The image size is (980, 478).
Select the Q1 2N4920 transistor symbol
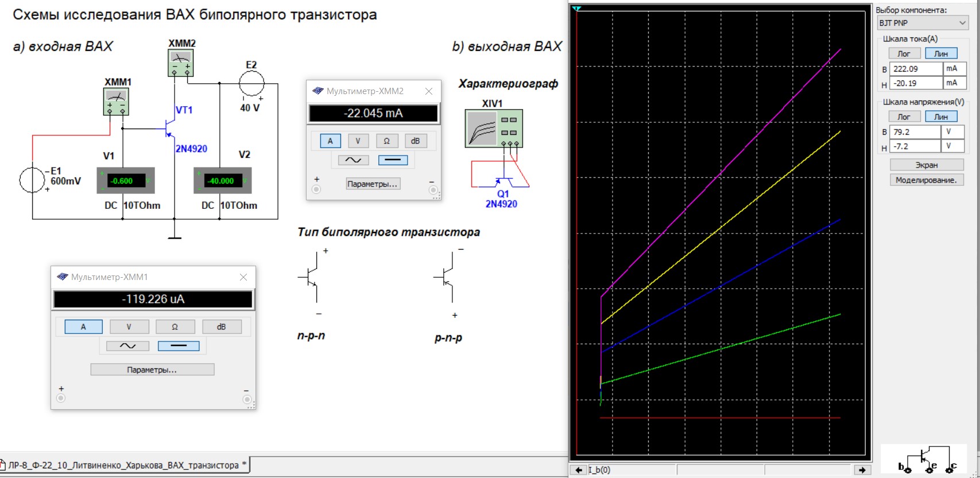[503, 181]
